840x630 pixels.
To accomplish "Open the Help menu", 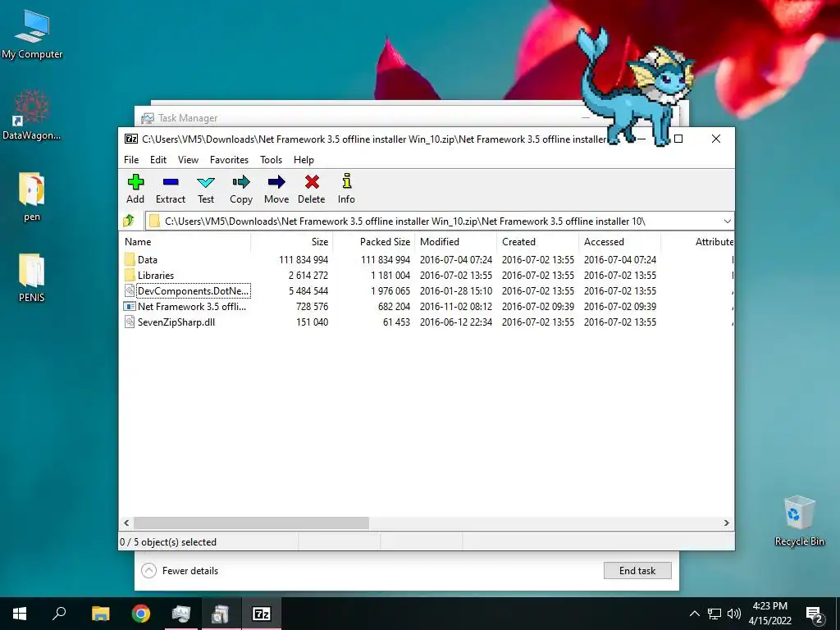I will pos(304,160).
